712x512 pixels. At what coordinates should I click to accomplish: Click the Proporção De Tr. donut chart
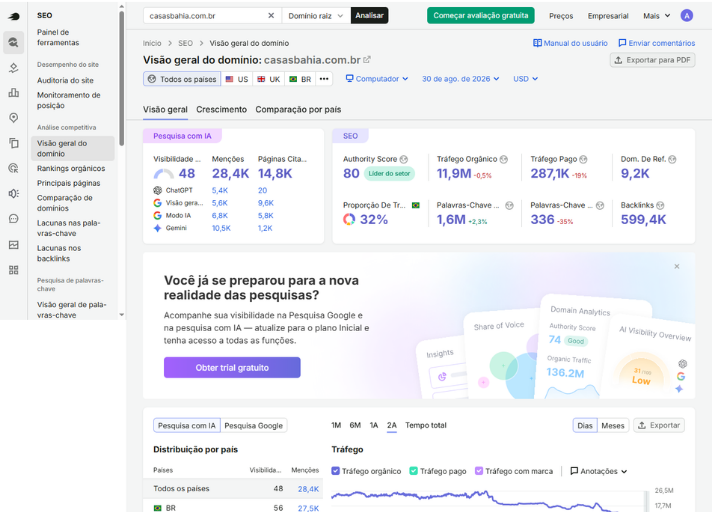[x=349, y=219]
